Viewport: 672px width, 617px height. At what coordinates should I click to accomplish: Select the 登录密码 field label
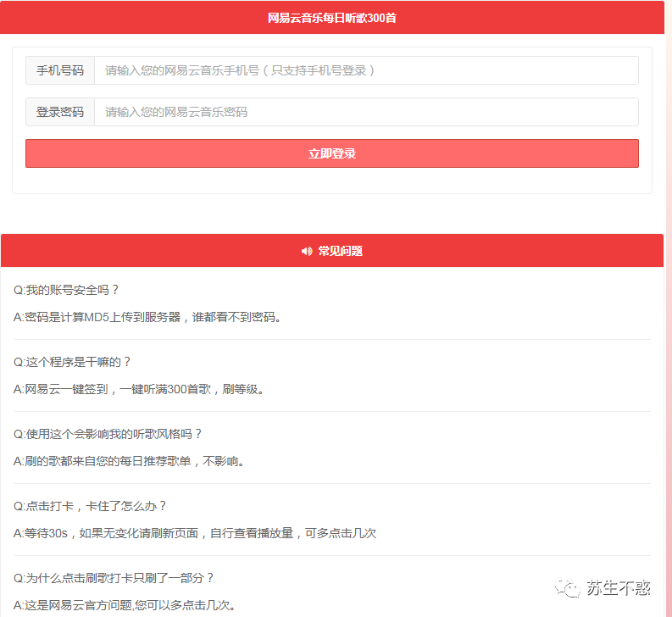tap(60, 112)
